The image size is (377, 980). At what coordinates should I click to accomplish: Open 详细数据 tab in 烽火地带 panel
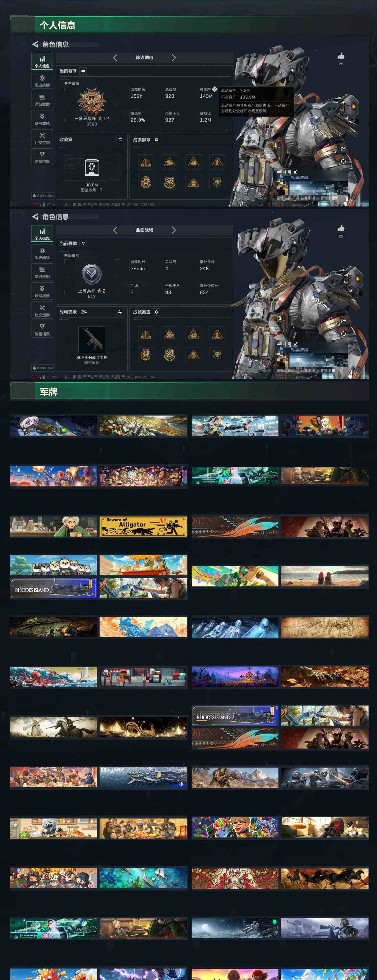[42, 100]
